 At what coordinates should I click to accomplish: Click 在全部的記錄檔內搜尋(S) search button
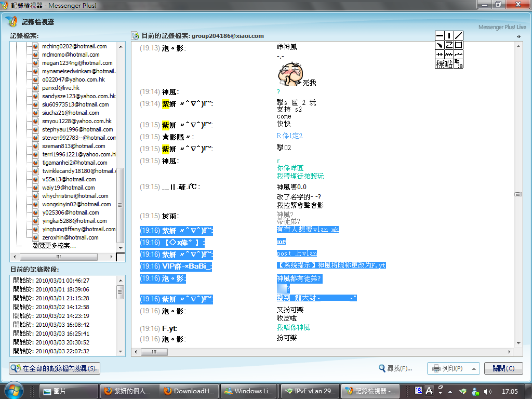pyautogui.click(x=55, y=368)
